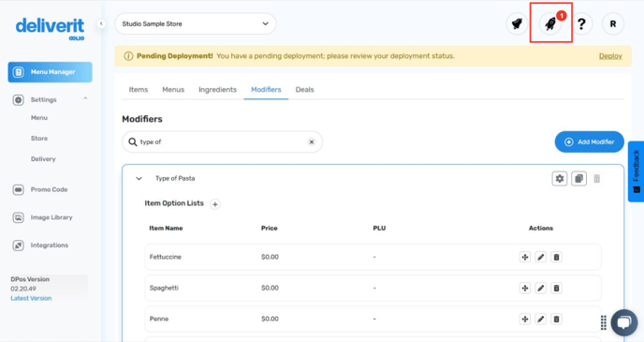Viewport: 644px width, 342px height.
Task: Duplicate the Type of Pasta modifier
Action: coord(578,179)
